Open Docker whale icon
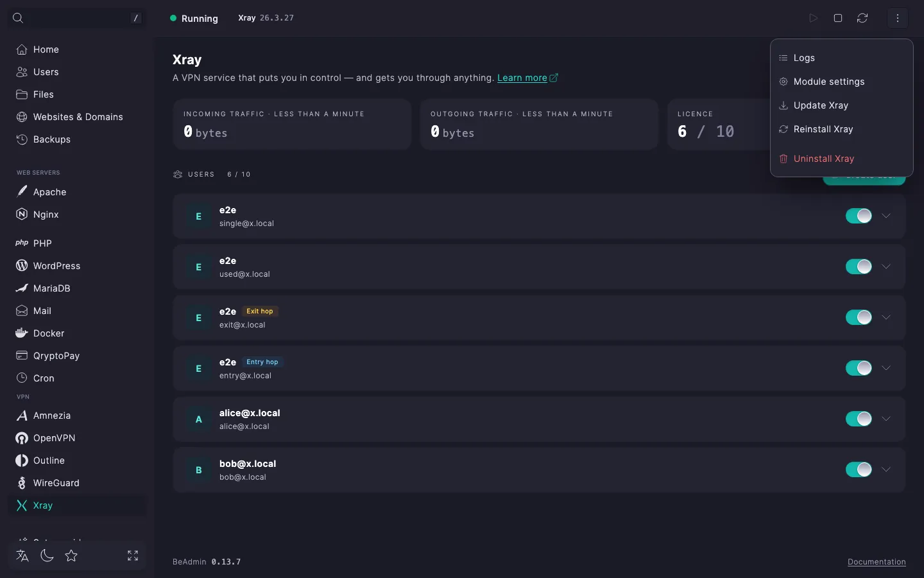This screenshot has width=924, height=578. pyautogui.click(x=22, y=333)
